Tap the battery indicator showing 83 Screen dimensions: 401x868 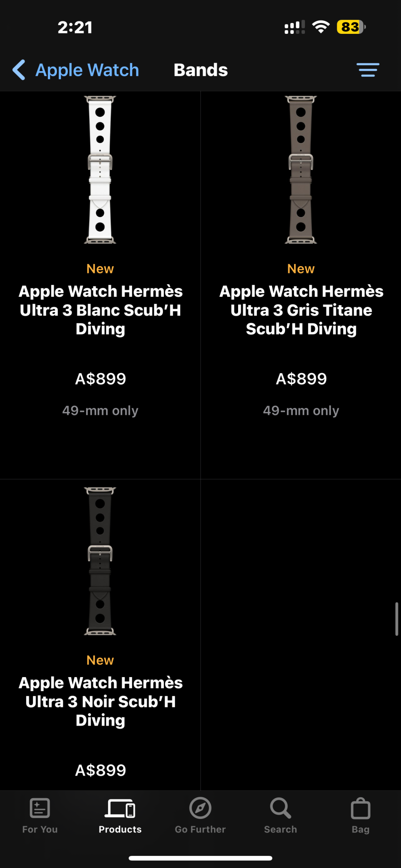[351, 27]
